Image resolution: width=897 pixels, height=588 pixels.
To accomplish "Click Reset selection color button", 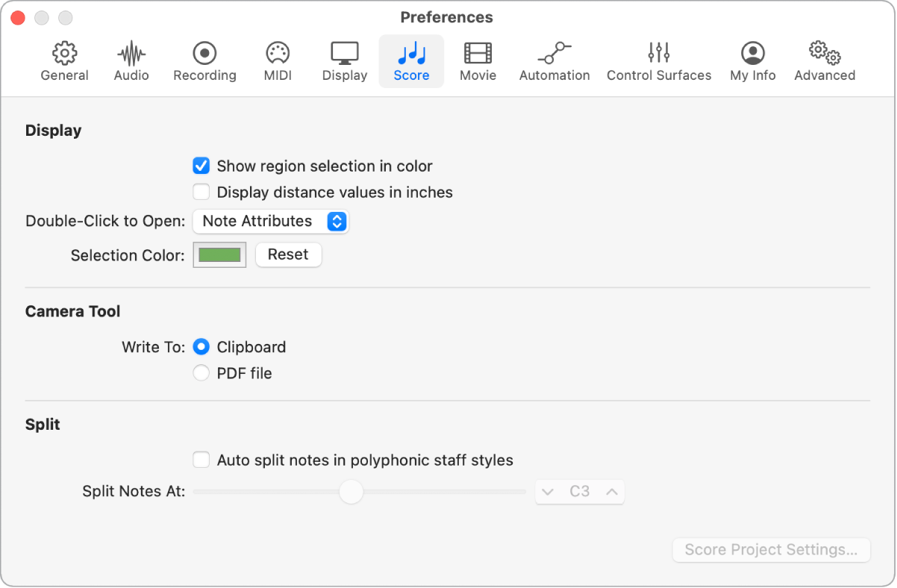I will 288,254.
